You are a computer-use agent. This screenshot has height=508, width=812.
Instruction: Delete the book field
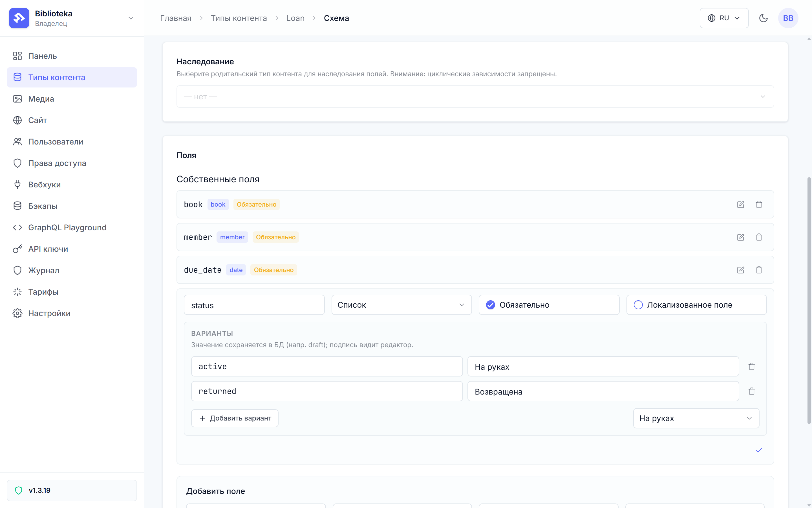[759, 204]
